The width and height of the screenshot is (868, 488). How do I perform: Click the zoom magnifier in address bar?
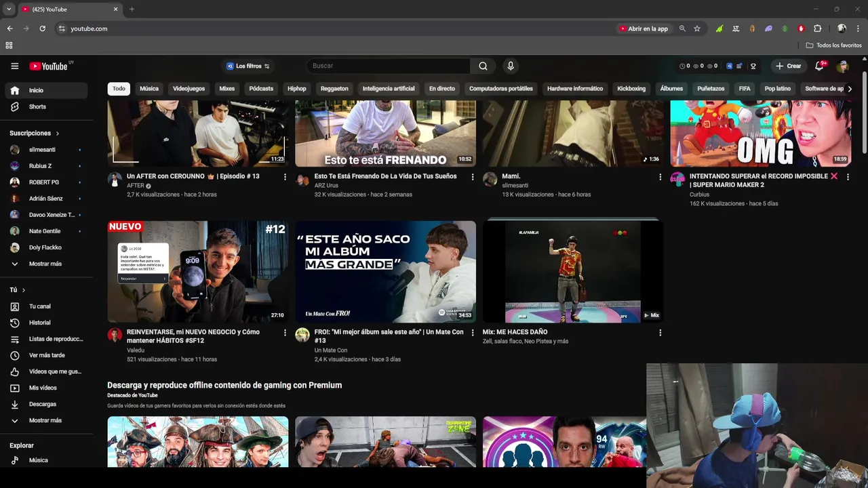point(682,28)
